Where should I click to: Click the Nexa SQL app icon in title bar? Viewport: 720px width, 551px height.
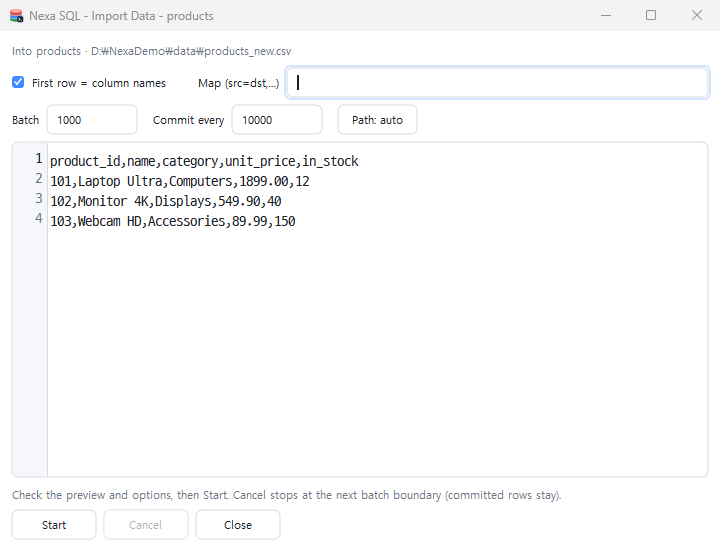click(x=17, y=16)
